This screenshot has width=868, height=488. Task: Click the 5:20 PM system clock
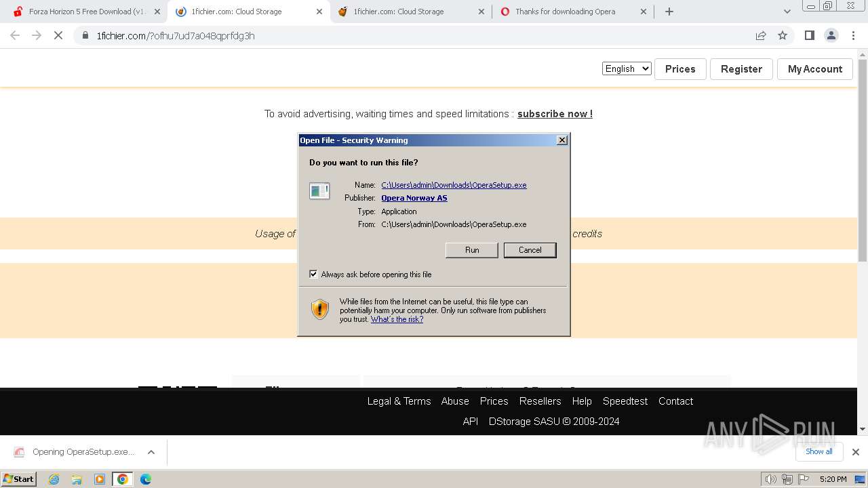pyautogui.click(x=833, y=479)
